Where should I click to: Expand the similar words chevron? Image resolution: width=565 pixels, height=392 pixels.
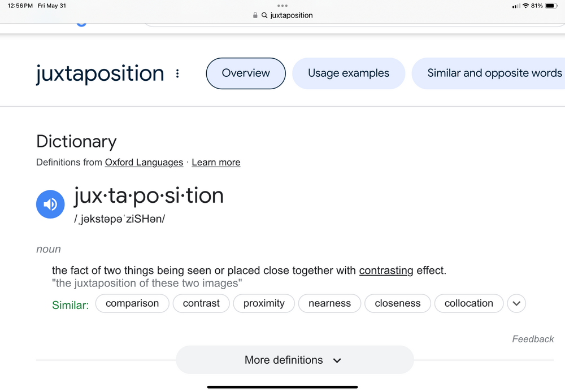click(516, 303)
